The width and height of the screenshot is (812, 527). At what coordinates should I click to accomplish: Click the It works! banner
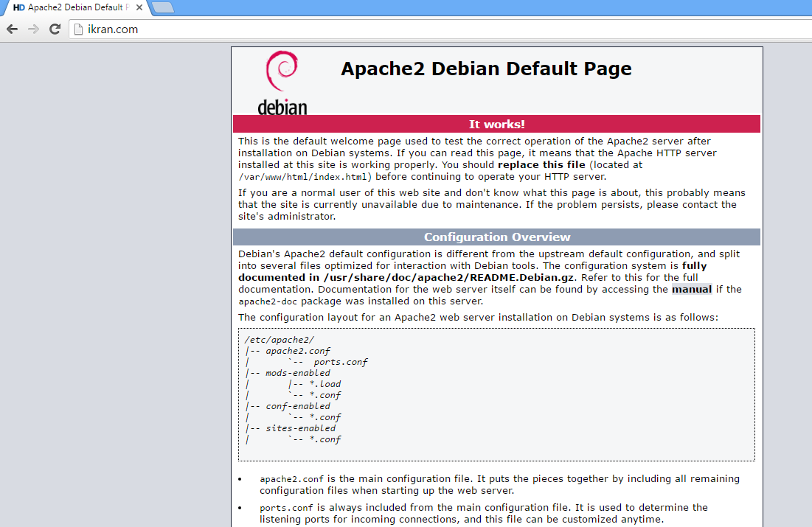tap(496, 125)
